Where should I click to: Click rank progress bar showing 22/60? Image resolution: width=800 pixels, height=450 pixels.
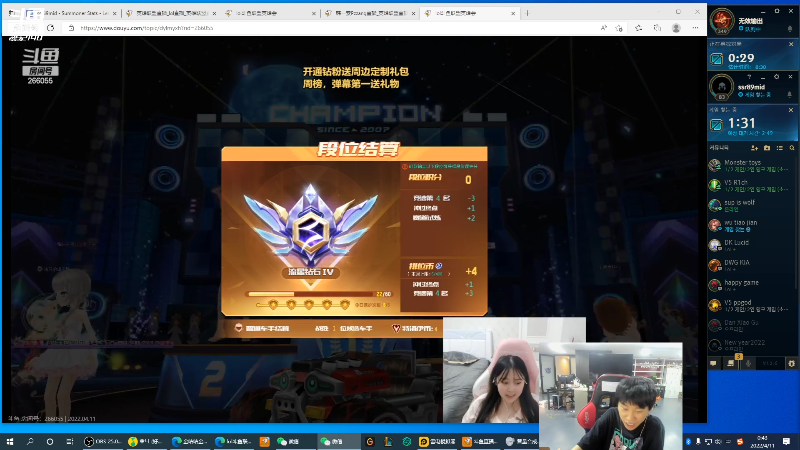click(x=319, y=294)
